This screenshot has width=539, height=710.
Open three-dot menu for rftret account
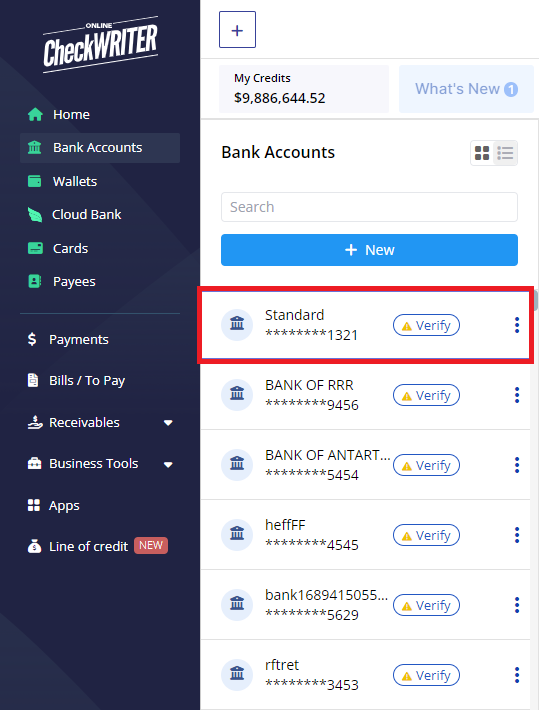click(517, 675)
